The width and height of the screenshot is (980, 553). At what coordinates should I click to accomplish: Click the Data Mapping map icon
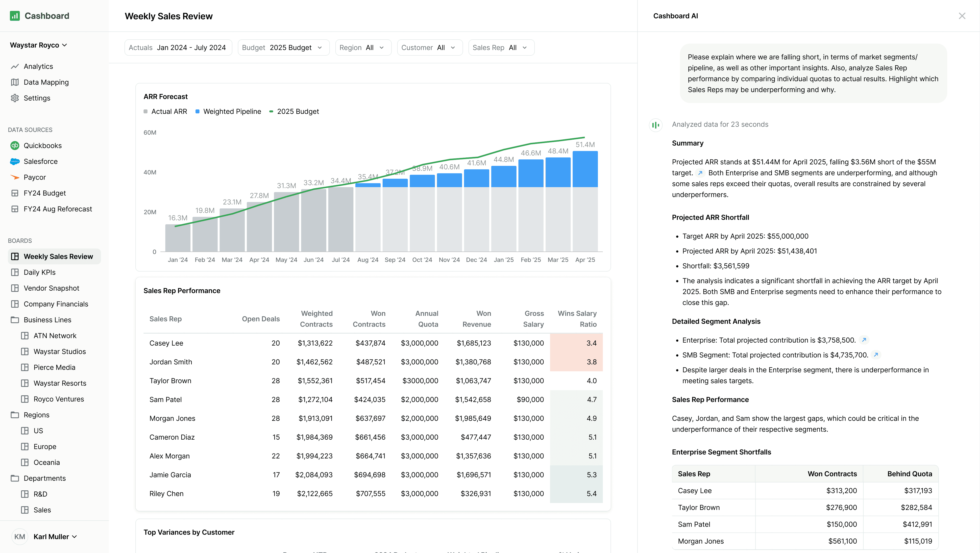(x=15, y=82)
